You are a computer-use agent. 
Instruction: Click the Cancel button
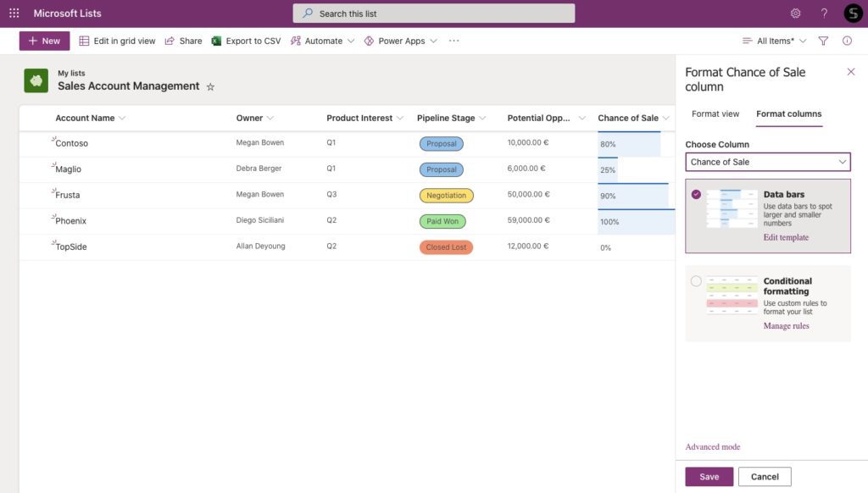coord(765,476)
